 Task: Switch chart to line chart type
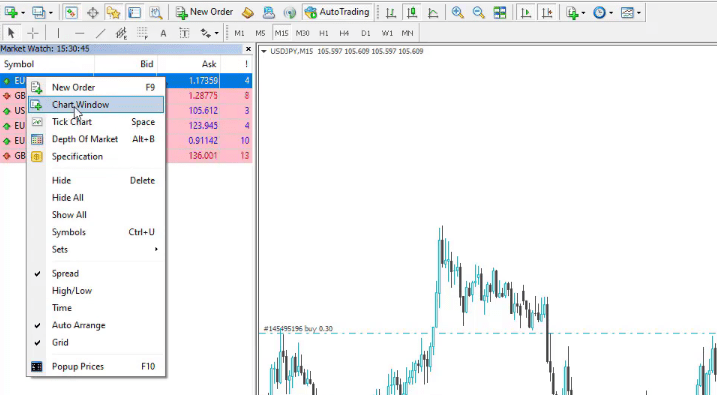[x=433, y=12]
